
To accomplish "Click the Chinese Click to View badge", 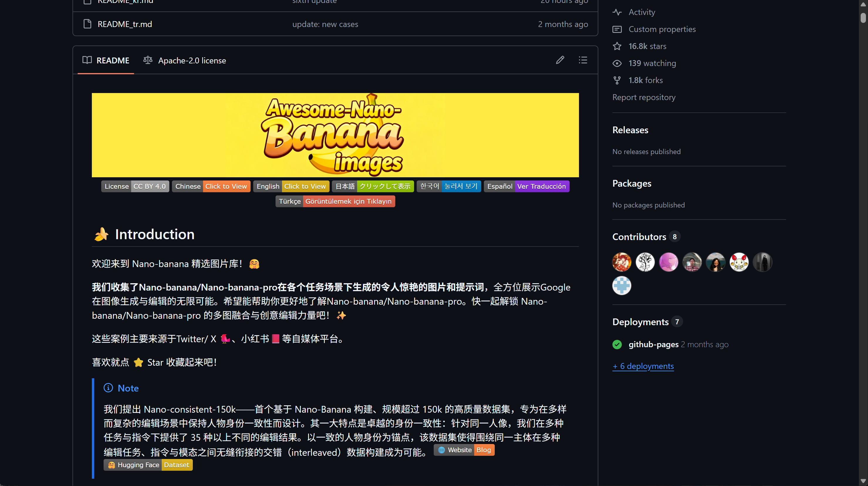I will coord(211,186).
